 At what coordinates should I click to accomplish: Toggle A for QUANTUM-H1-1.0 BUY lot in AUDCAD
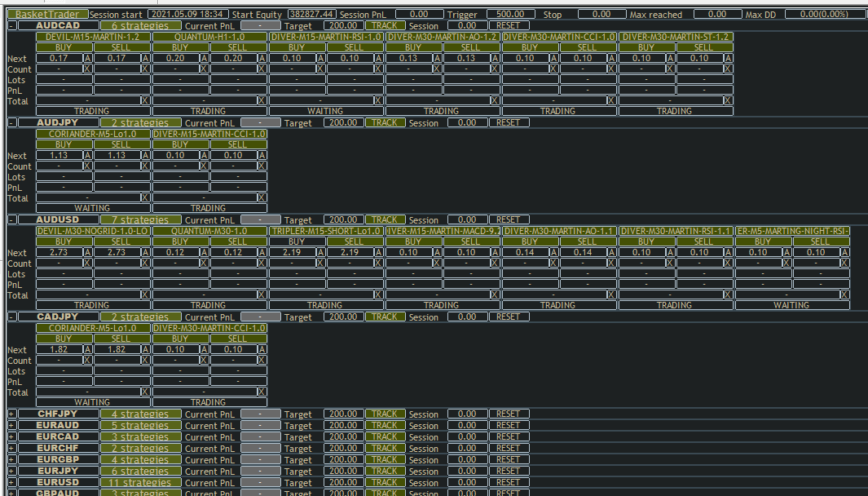(205, 58)
